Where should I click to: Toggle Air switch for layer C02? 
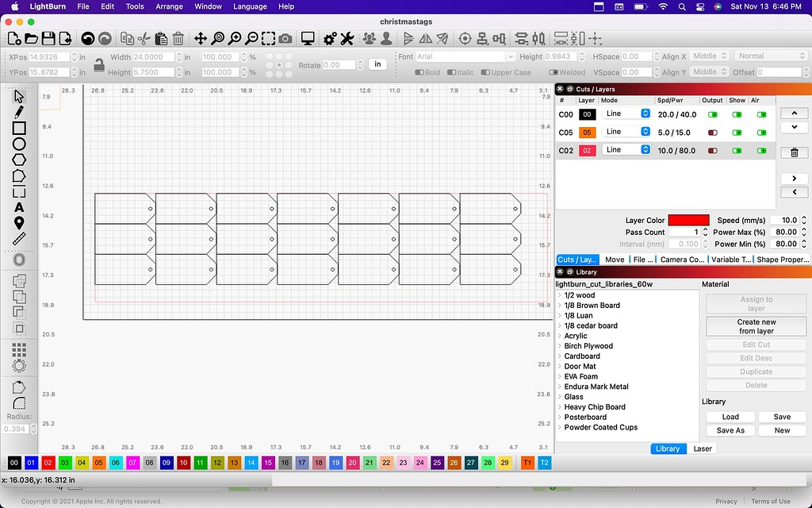pyautogui.click(x=761, y=150)
